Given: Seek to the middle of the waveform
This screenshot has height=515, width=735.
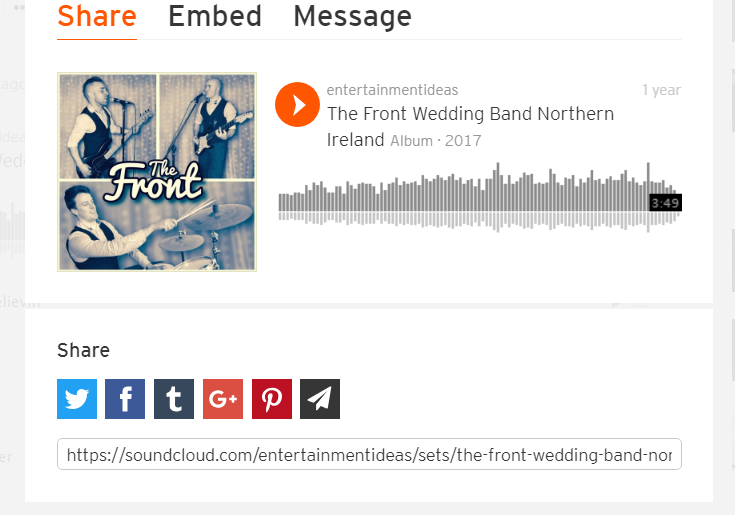Looking at the screenshot, I should pyautogui.click(x=480, y=198).
